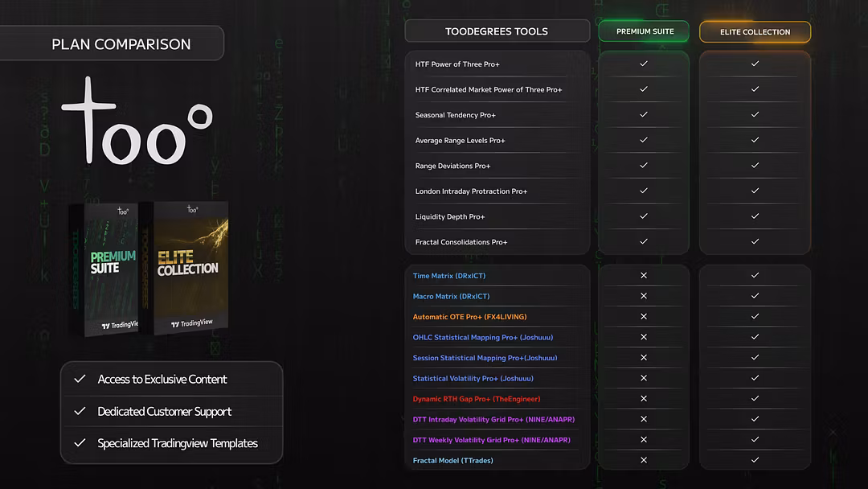Open Statistical Volatility Pro+ (Joshuuu) entry

pyautogui.click(x=473, y=378)
